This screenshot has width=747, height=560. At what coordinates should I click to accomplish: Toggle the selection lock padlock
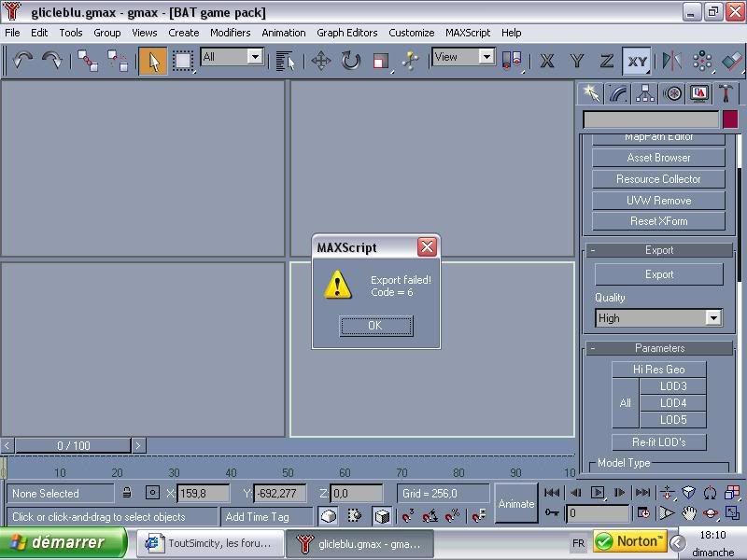point(127,493)
